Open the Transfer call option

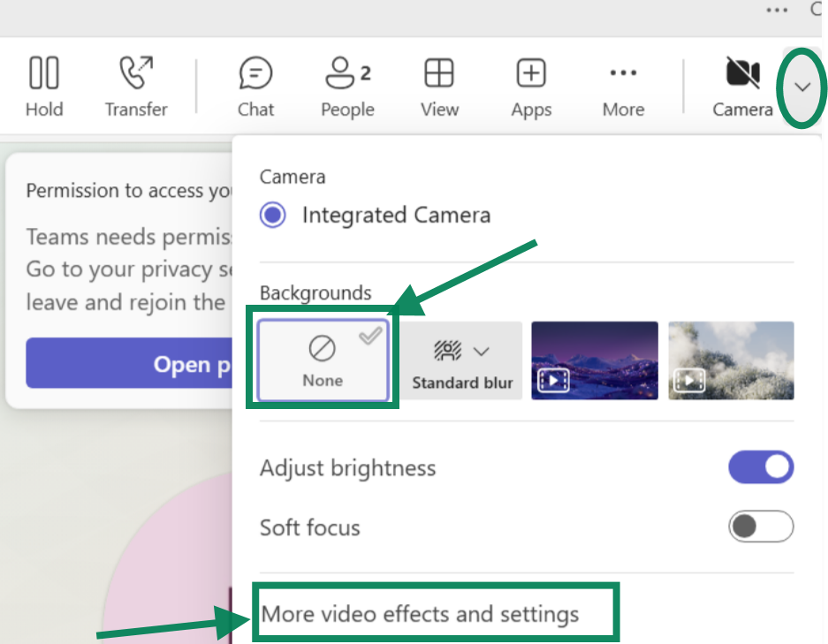(136, 87)
